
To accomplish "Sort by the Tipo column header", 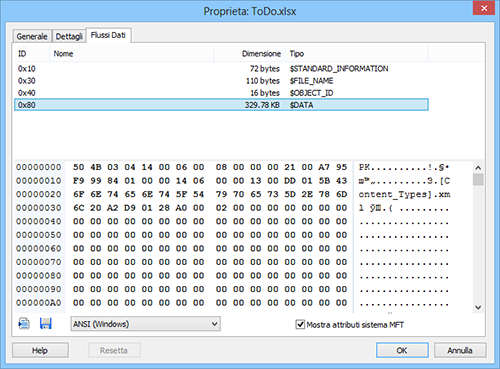I will (x=357, y=54).
